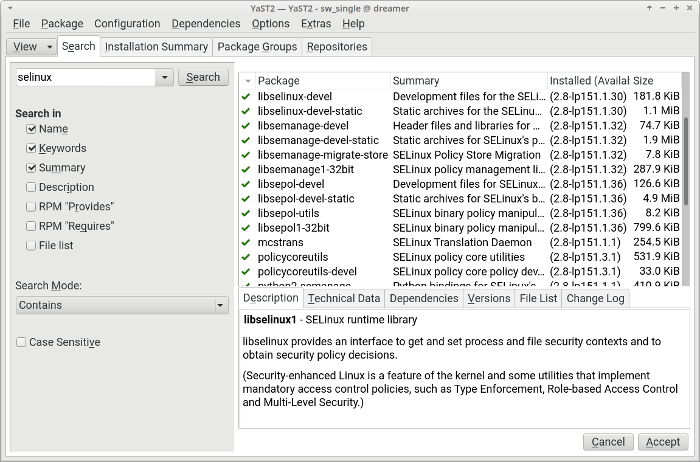
Task: Click installed checkmark icon for libselinux-devel
Action: [x=246, y=96]
